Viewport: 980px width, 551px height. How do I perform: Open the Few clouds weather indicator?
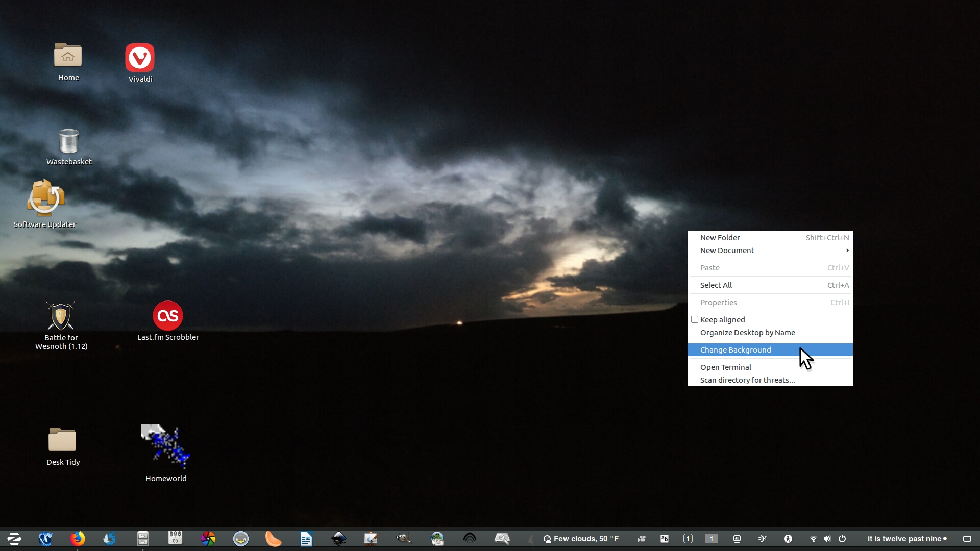click(x=581, y=539)
